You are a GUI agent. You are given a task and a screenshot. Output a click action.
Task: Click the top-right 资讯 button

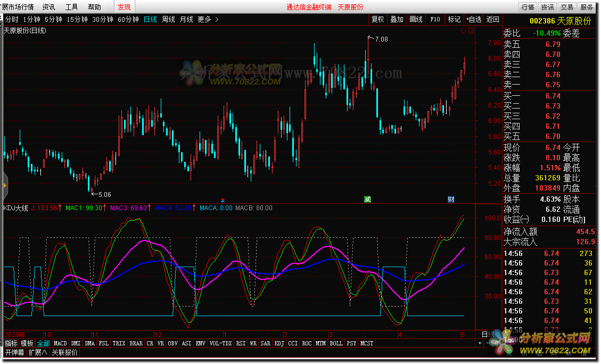pyautogui.click(x=547, y=7)
